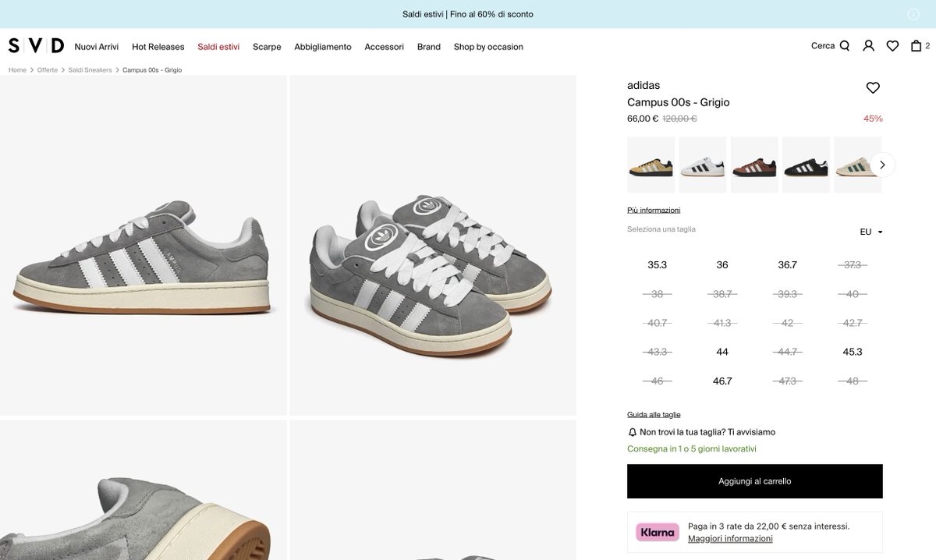Click unavailable size 38
This screenshot has width=936, height=560.
click(658, 294)
